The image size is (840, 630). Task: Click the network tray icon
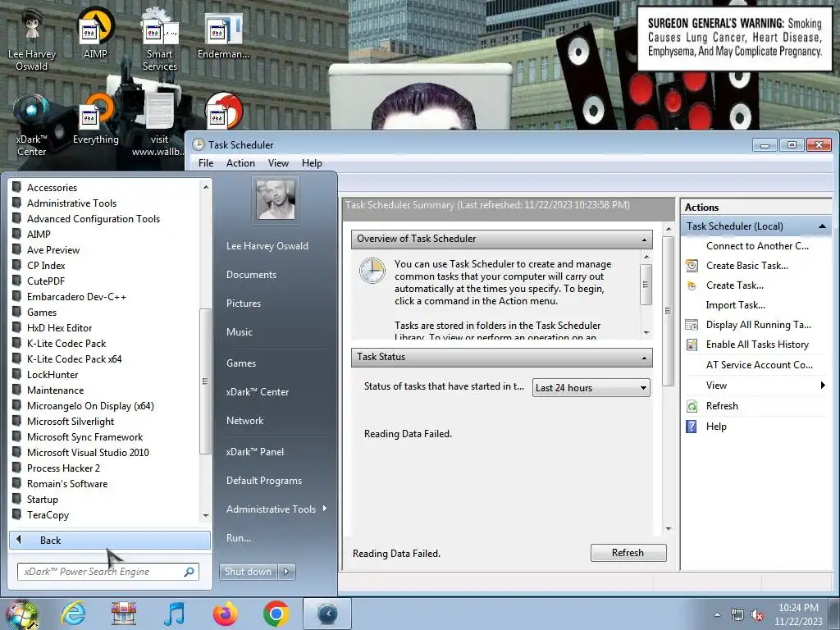(x=737, y=615)
